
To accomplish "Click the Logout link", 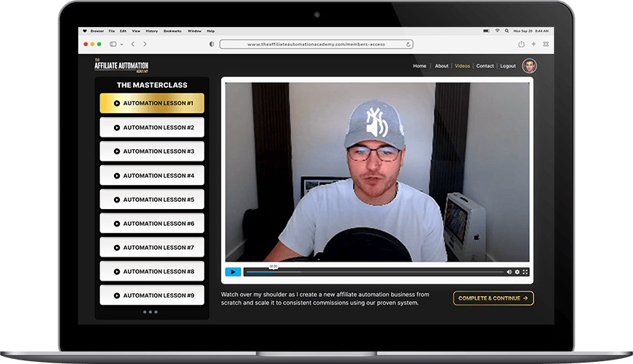I will click(507, 66).
